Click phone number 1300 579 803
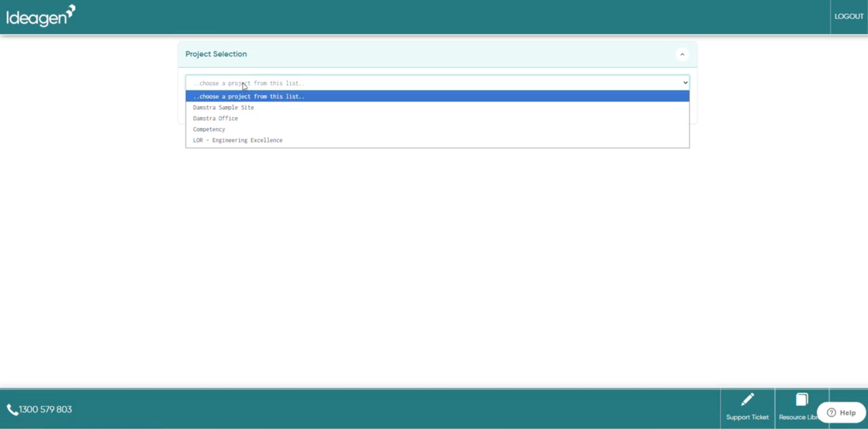This screenshot has height=429, width=868. (45, 409)
